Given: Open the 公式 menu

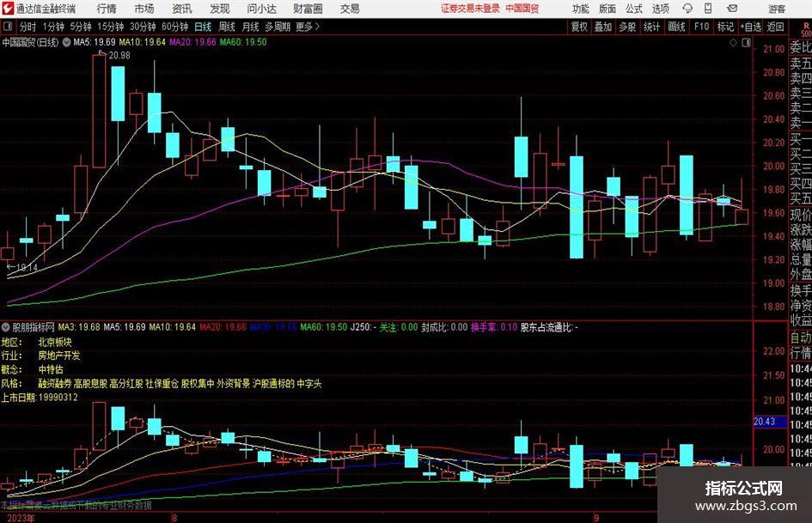Looking at the screenshot, I should tap(634, 9).
